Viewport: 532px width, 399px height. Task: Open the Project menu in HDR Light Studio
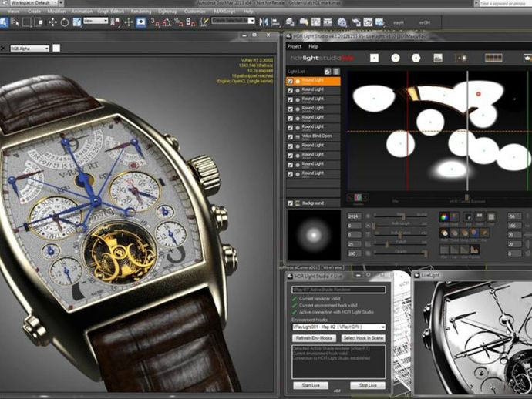click(x=295, y=46)
